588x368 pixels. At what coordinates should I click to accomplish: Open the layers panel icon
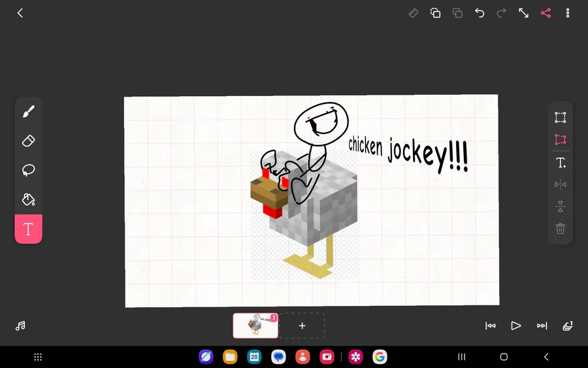pos(568,326)
